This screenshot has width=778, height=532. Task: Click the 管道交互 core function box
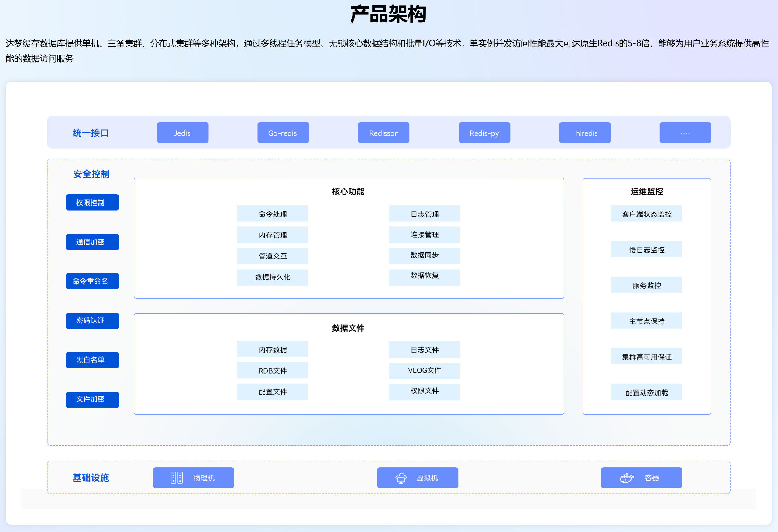click(273, 256)
